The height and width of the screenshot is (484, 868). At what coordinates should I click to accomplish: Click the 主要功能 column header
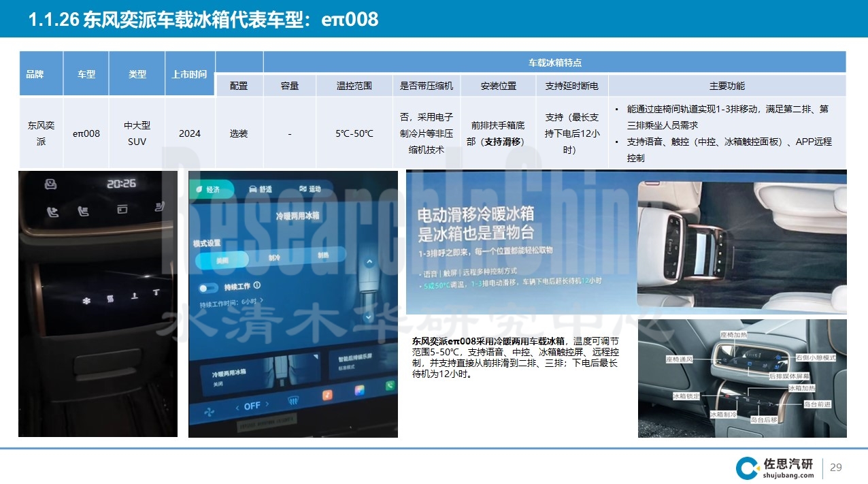tap(727, 86)
